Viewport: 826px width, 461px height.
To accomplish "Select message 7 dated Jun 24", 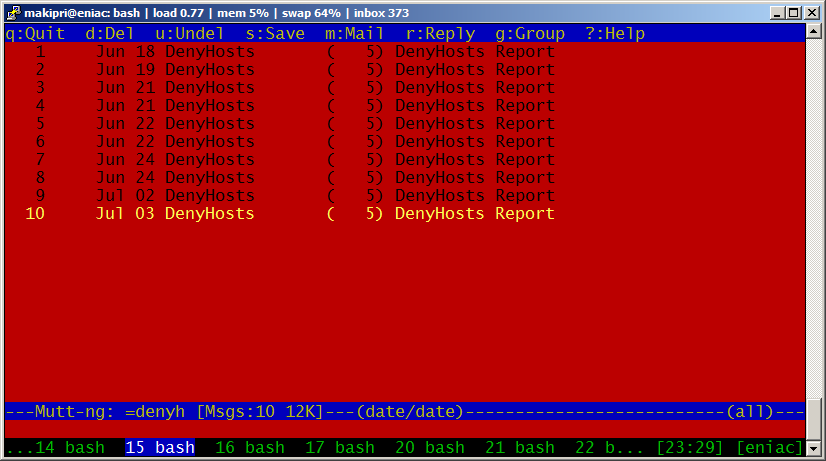I will click(405, 159).
